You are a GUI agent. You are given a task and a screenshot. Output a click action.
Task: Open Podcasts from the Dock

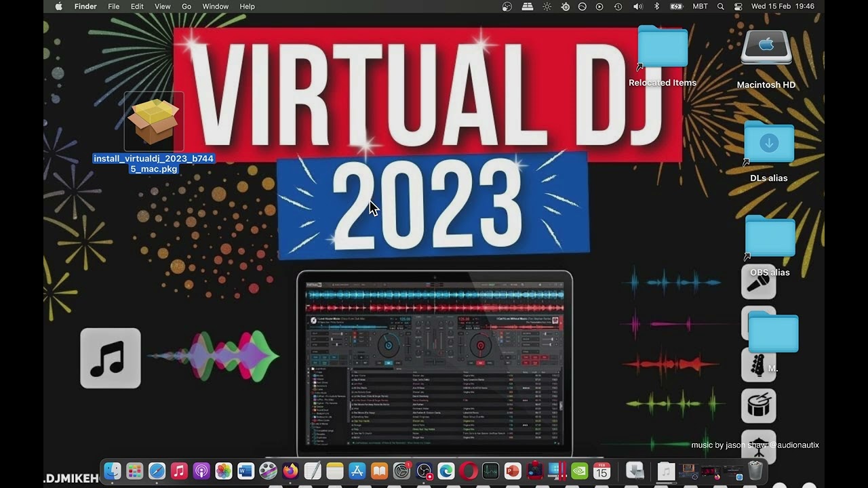pos(201,470)
